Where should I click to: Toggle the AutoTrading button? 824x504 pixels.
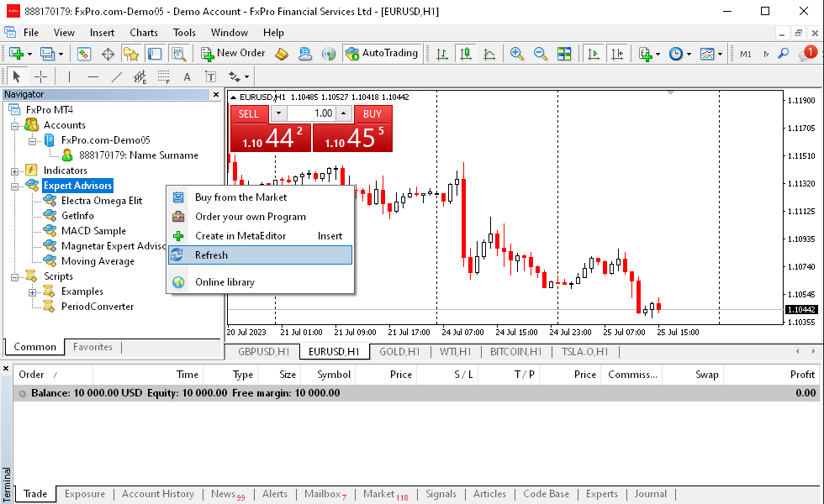click(382, 53)
